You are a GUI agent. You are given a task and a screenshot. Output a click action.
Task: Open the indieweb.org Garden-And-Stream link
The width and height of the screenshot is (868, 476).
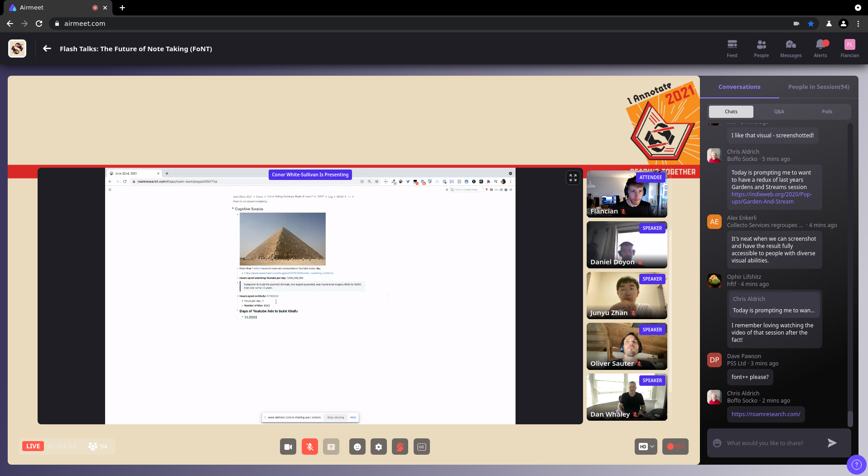pyautogui.click(x=772, y=198)
